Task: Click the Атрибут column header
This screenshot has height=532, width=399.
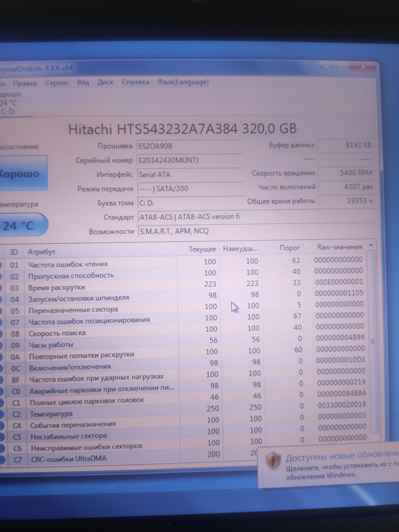Action: pyautogui.click(x=101, y=251)
